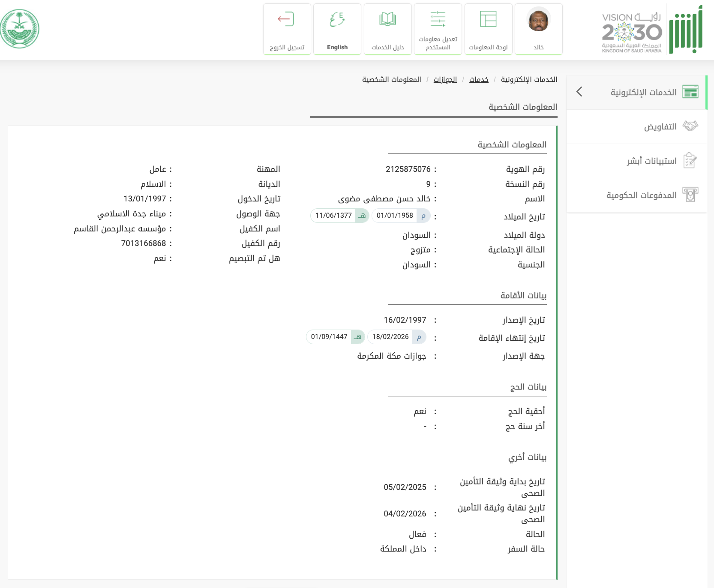This screenshot has width=714, height=588.
Task: Open استبيانات أبشر surveys sidebar item
Action: (651, 161)
